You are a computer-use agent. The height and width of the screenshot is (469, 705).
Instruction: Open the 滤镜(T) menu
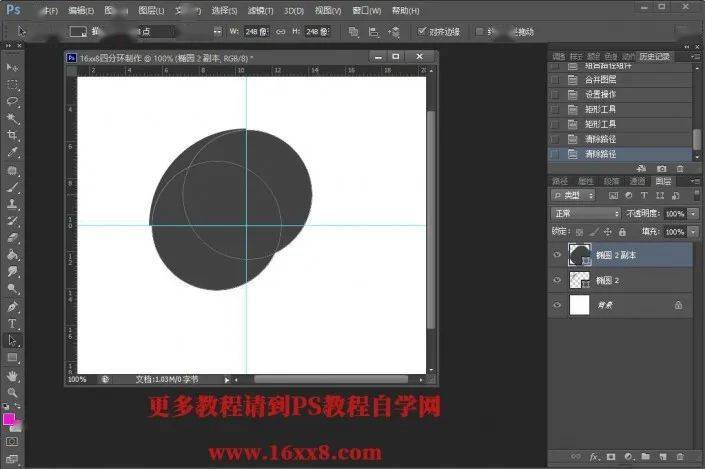tap(260, 10)
